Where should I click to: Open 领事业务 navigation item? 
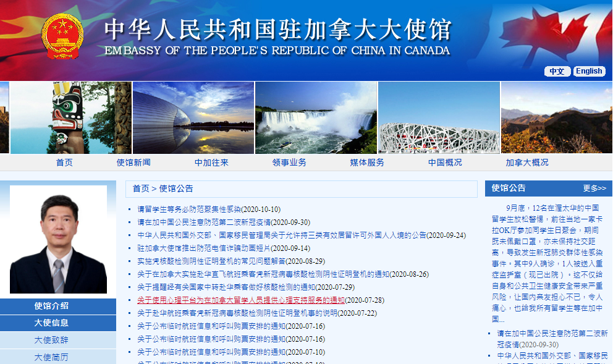[289, 163]
